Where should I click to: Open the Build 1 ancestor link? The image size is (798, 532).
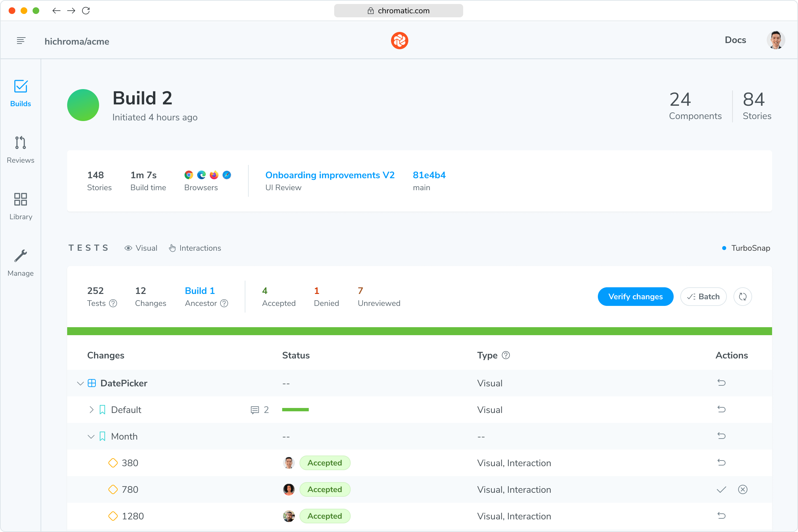[199, 290]
